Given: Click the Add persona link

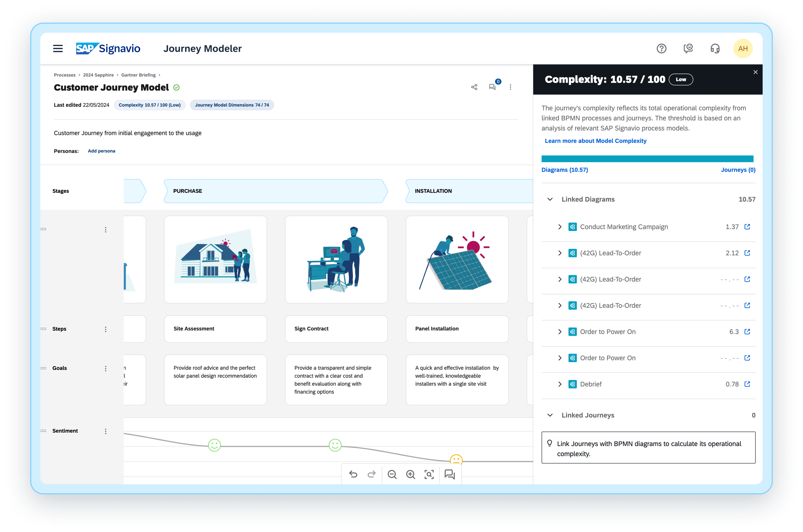Looking at the screenshot, I should point(101,151).
